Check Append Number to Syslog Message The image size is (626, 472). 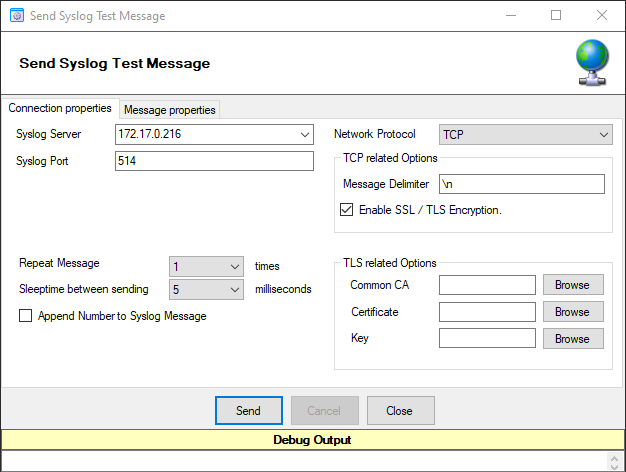coord(25,316)
